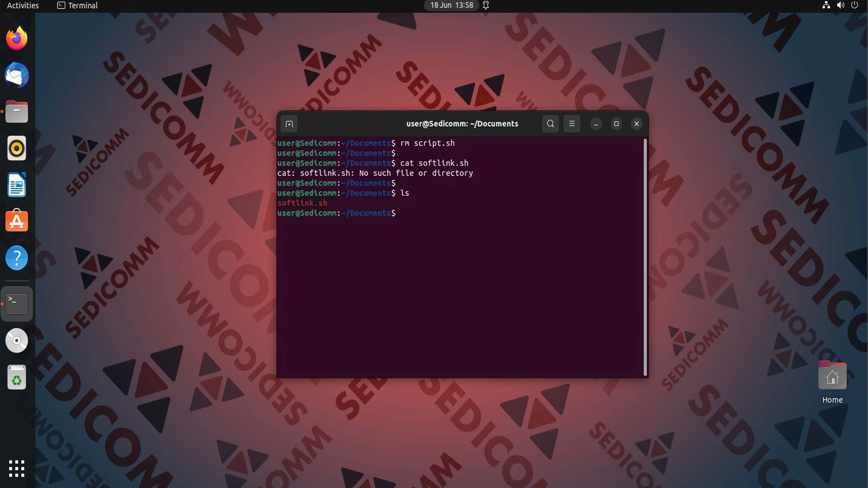Click the 'rm script.sh' command line
The height and width of the screenshot is (488, 868).
pyautogui.click(x=366, y=143)
